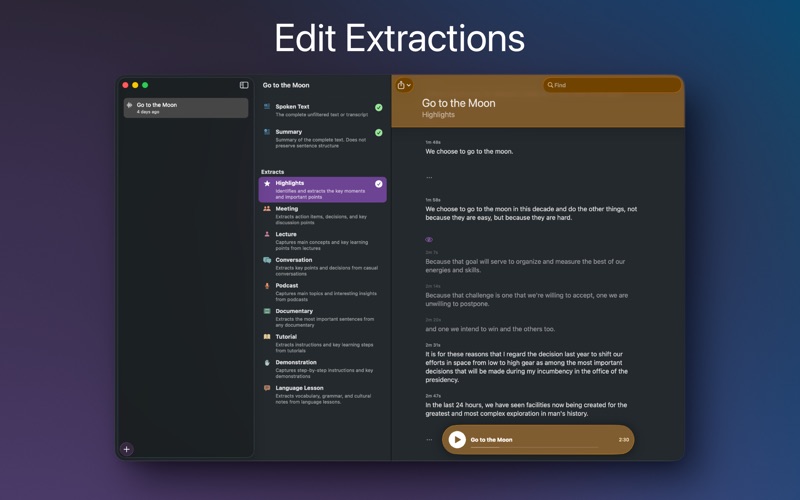Click the Go to the Moon header title
Image resolution: width=800 pixels, height=500 pixels.
[x=458, y=103]
